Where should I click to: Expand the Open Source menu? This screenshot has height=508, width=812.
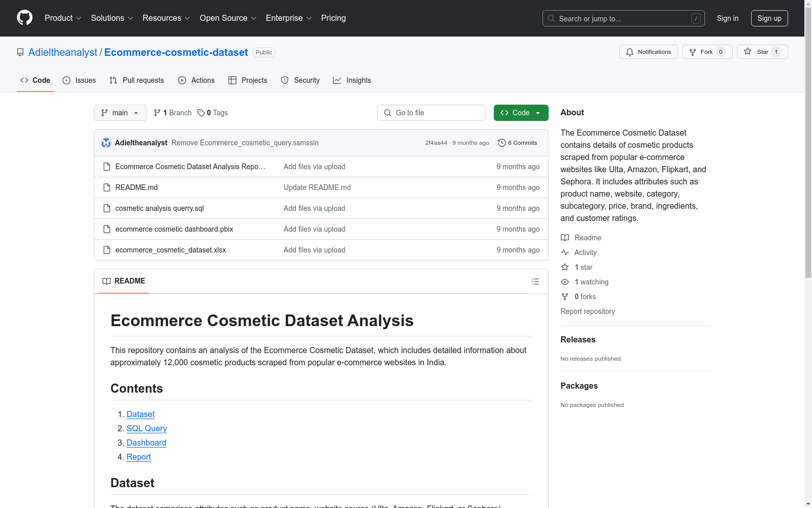tap(228, 18)
